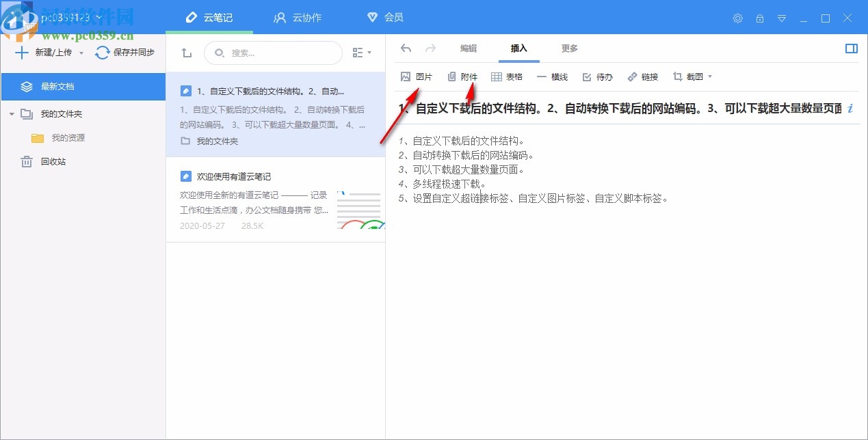The width and height of the screenshot is (868, 440).
Task: Open the 会员 tab
Action: pyautogui.click(x=385, y=18)
